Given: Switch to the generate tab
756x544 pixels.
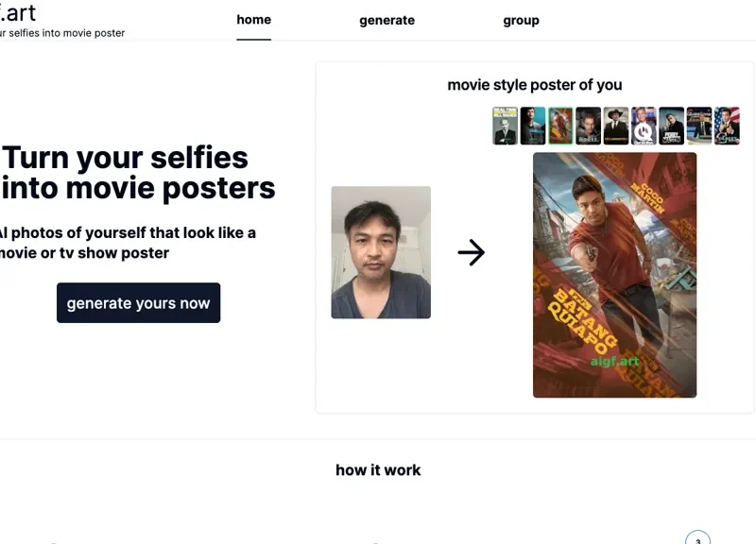Looking at the screenshot, I should tap(387, 20).
